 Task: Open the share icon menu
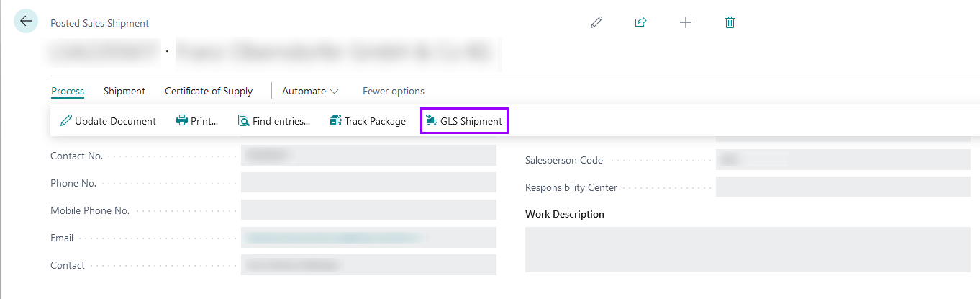coord(640,22)
